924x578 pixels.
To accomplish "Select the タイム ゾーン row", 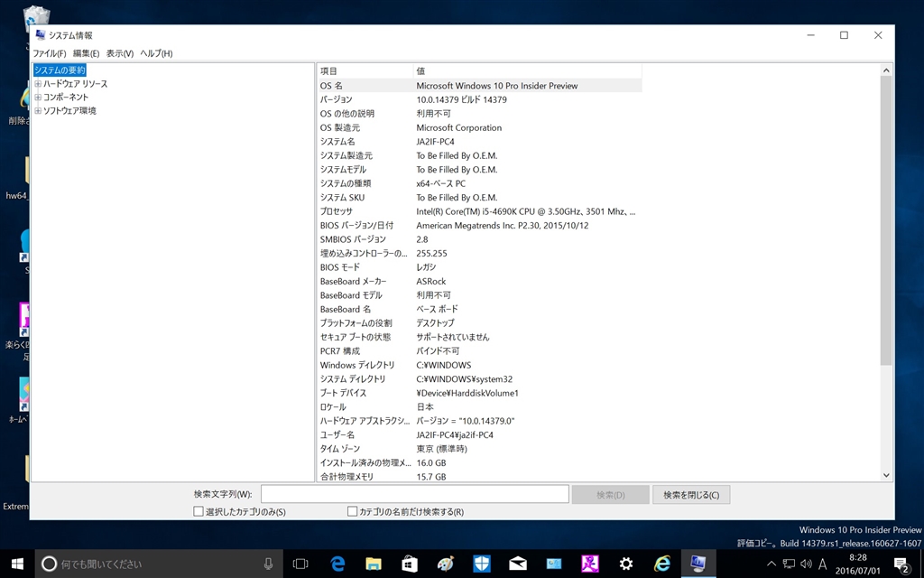I will (x=480, y=449).
